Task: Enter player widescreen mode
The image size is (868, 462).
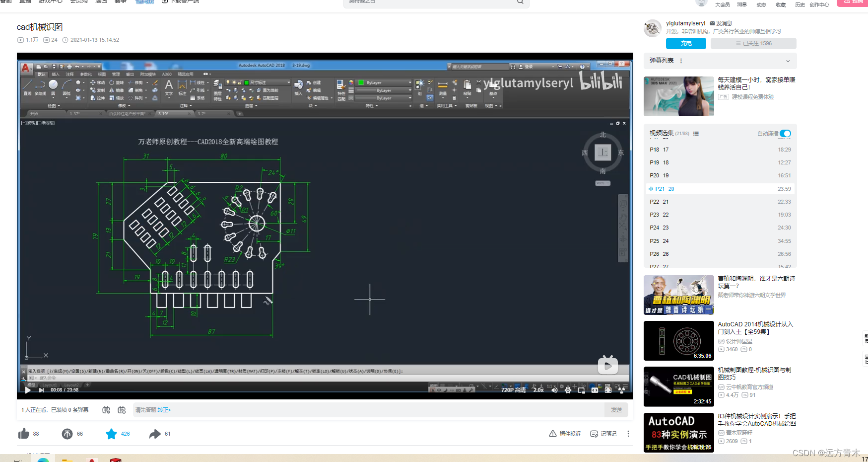Action: [x=595, y=390]
